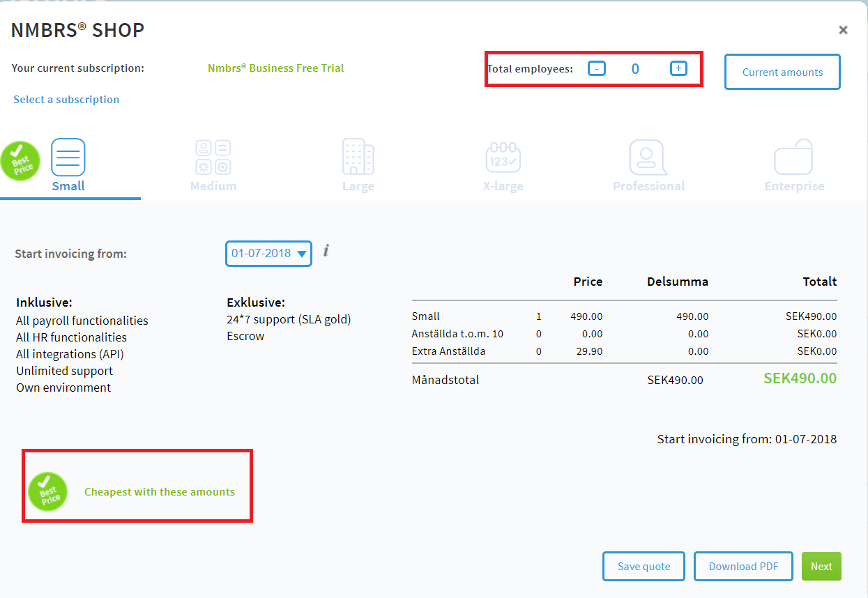Image resolution: width=868 pixels, height=598 pixels.
Task: Close the NMBRS Shop dialog
Action: click(843, 30)
